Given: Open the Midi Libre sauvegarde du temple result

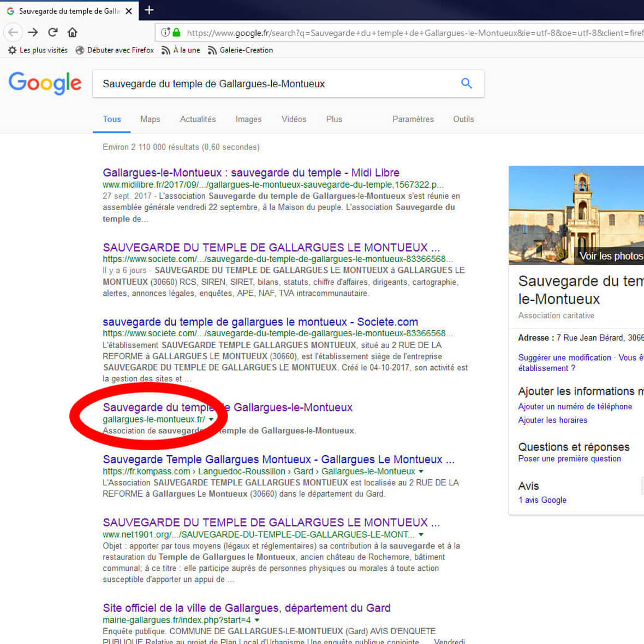Looking at the screenshot, I should coord(251,172).
